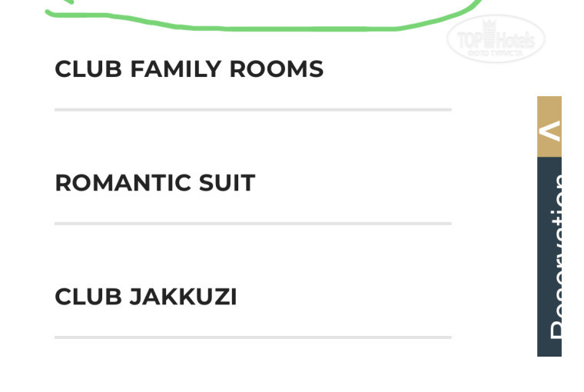Click the word ROMANTIC in the room list
The image size is (584, 392).
click(123, 183)
